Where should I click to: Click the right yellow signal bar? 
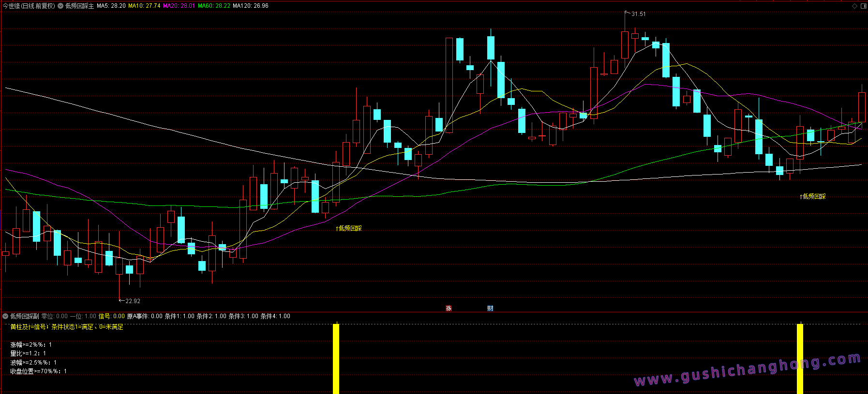tap(800, 359)
